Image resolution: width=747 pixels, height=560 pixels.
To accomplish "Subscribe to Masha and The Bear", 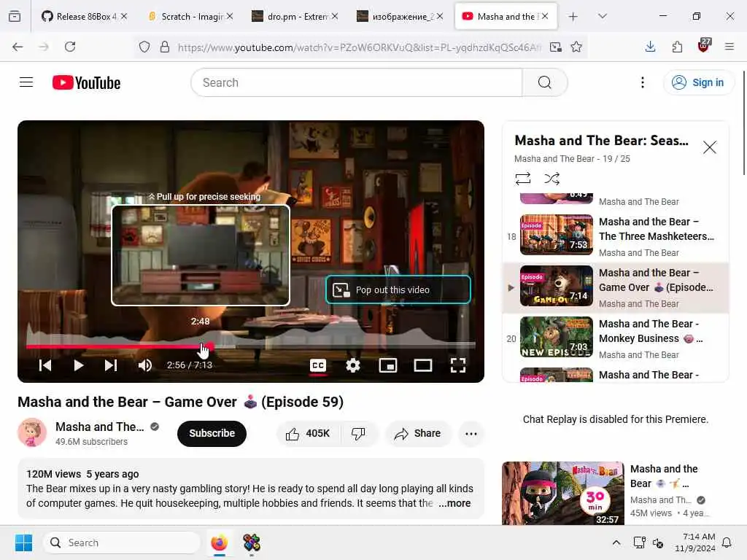I will tap(212, 433).
